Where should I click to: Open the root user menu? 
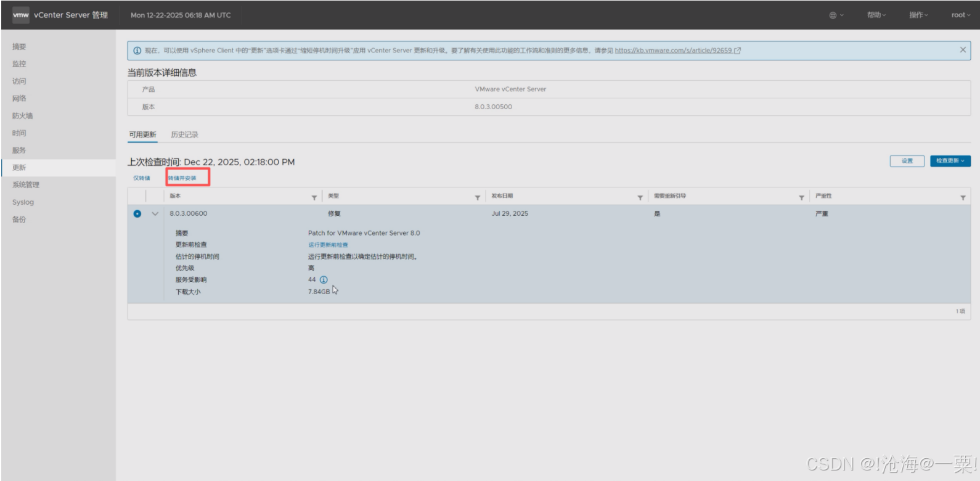click(960, 15)
